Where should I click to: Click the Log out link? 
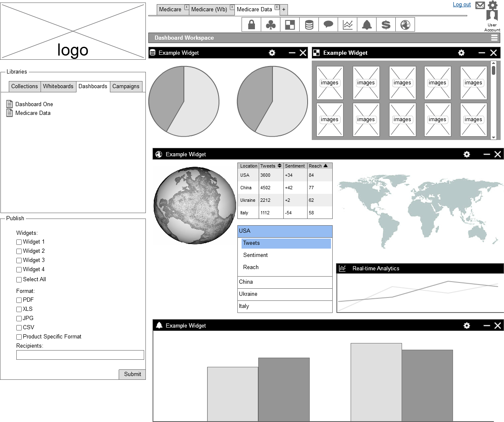[x=462, y=4]
